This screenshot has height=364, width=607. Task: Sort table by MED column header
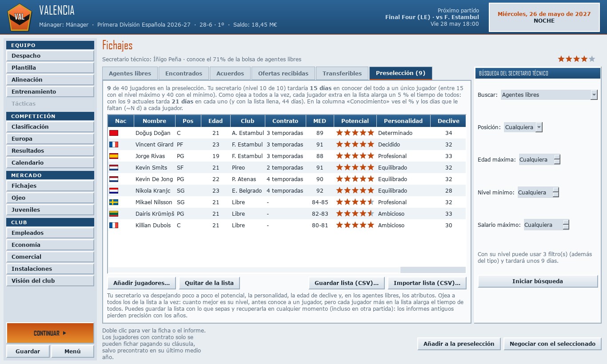click(x=319, y=121)
